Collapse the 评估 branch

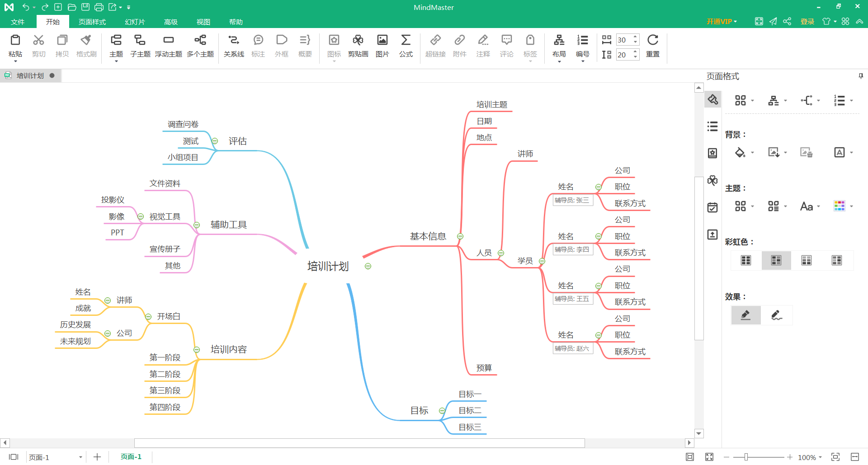[x=215, y=141]
